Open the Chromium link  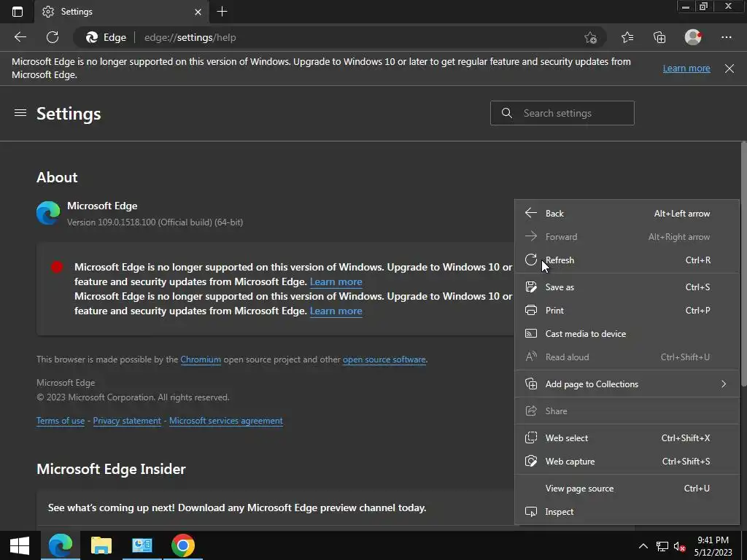(x=201, y=359)
